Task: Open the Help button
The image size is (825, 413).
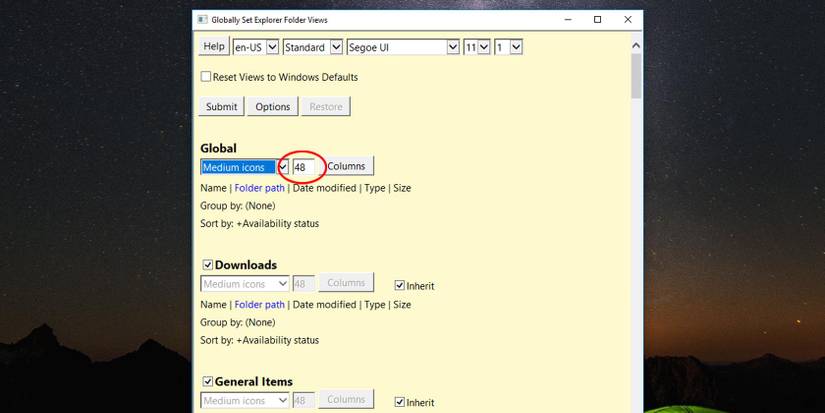Action: tap(214, 46)
